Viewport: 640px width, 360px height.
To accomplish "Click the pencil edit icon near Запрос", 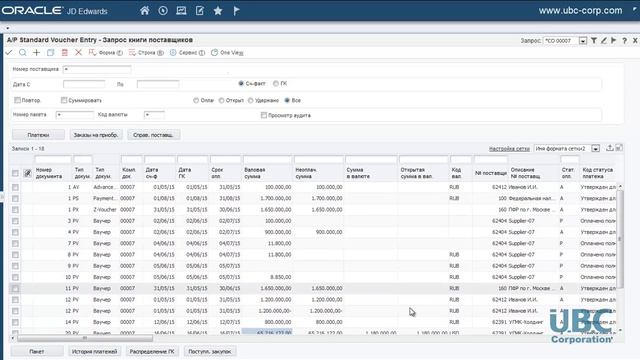I will (x=604, y=40).
